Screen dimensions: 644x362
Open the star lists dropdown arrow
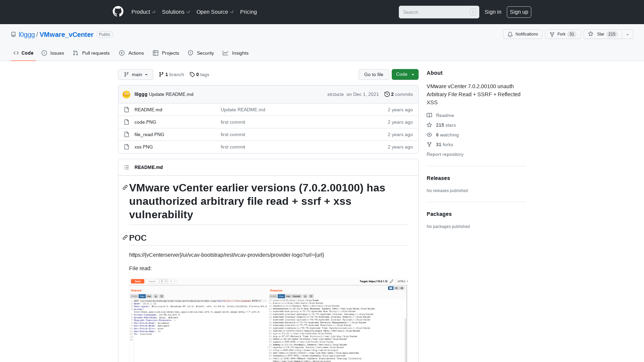(628, 34)
